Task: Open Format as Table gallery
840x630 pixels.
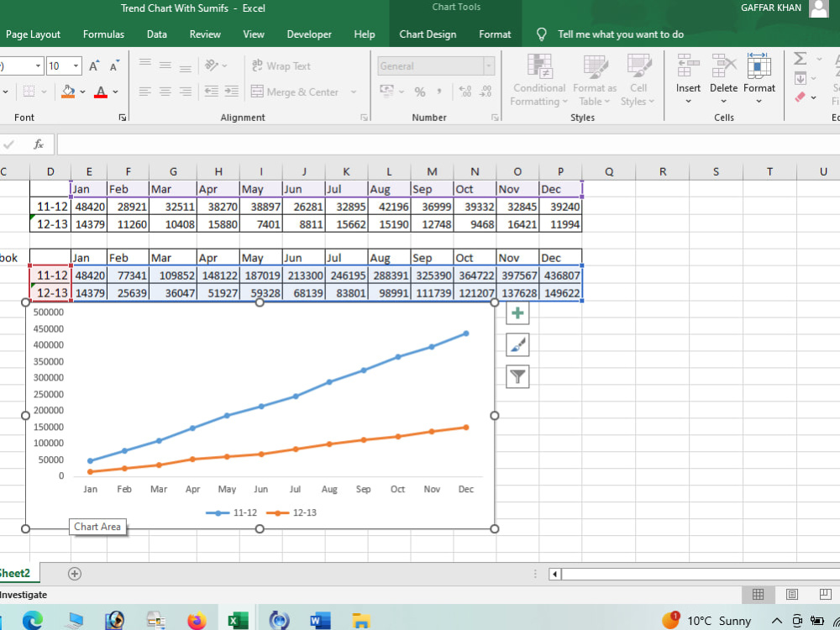Action: pos(595,80)
